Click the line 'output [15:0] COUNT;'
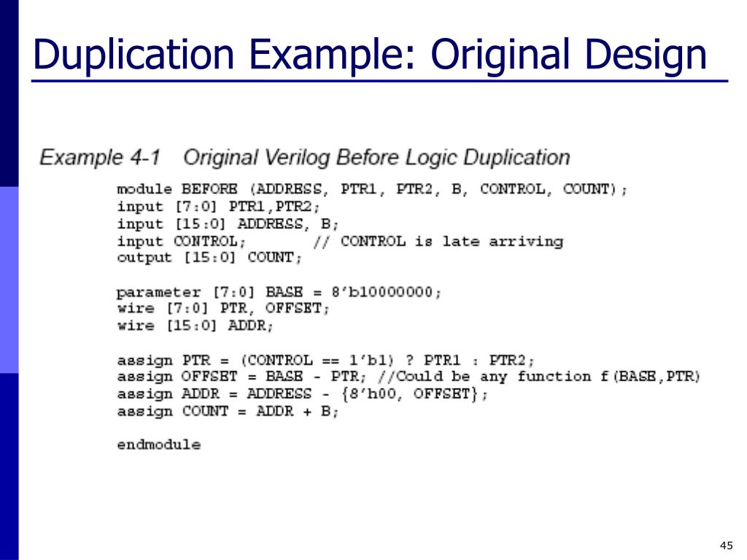Viewport: 747px width, 560px height. 209,257
